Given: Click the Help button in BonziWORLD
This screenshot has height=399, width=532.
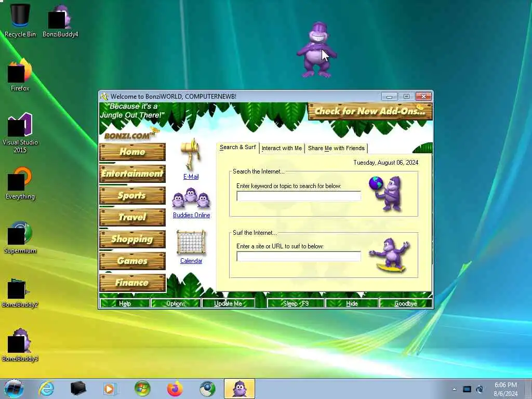Looking at the screenshot, I should (125, 303).
